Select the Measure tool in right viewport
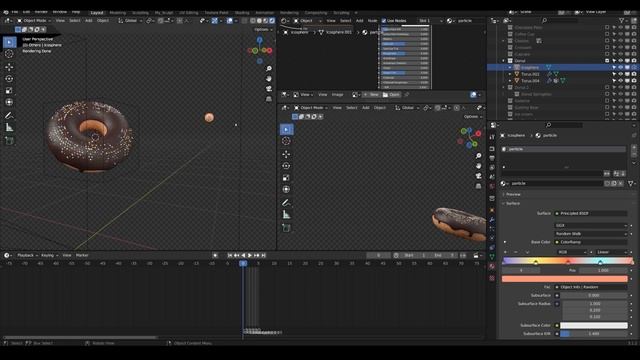640x360 pixels. click(286, 215)
